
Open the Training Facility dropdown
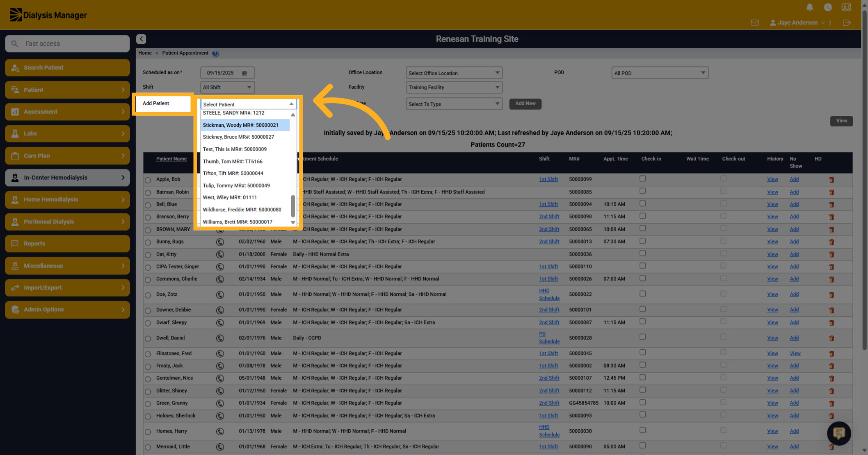click(x=454, y=87)
